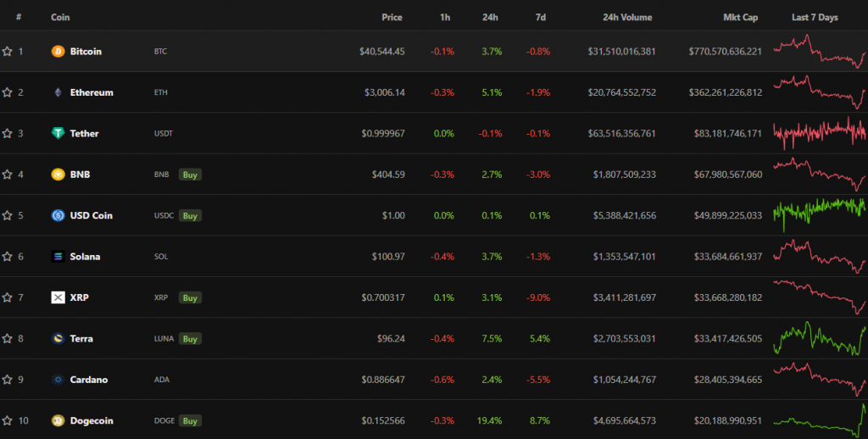Open the Ethereum coin name link
Image resolution: width=868 pixels, height=439 pixels.
[92, 92]
